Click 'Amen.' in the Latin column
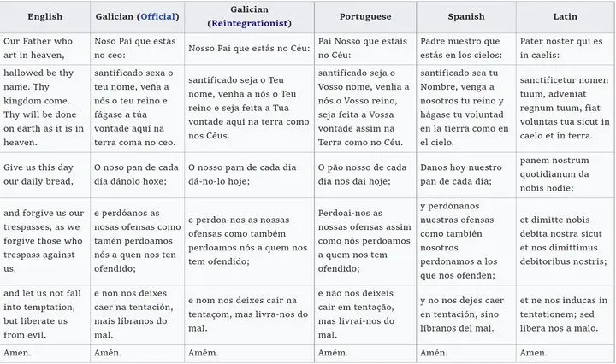The image size is (616, 364). coord(534,353)
